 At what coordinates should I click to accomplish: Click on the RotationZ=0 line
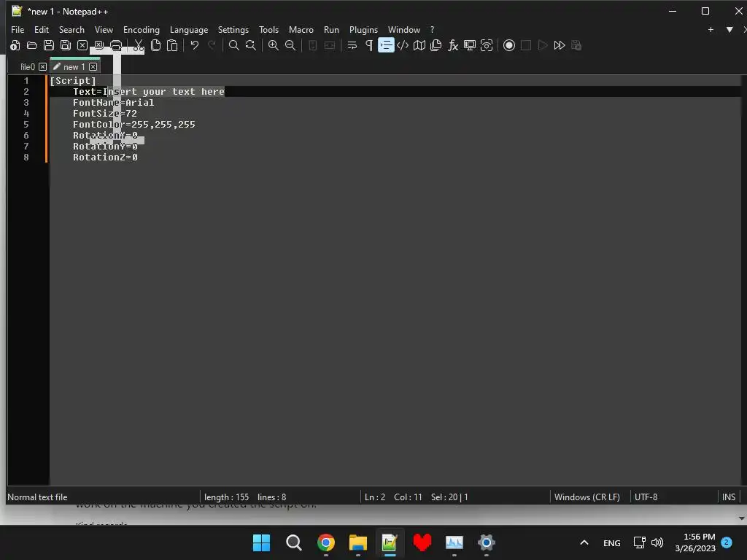[x=105, y=157]
